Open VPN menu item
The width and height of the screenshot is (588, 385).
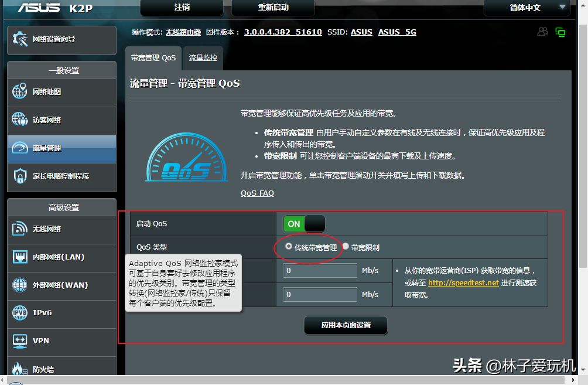click(x=62, y=342)
